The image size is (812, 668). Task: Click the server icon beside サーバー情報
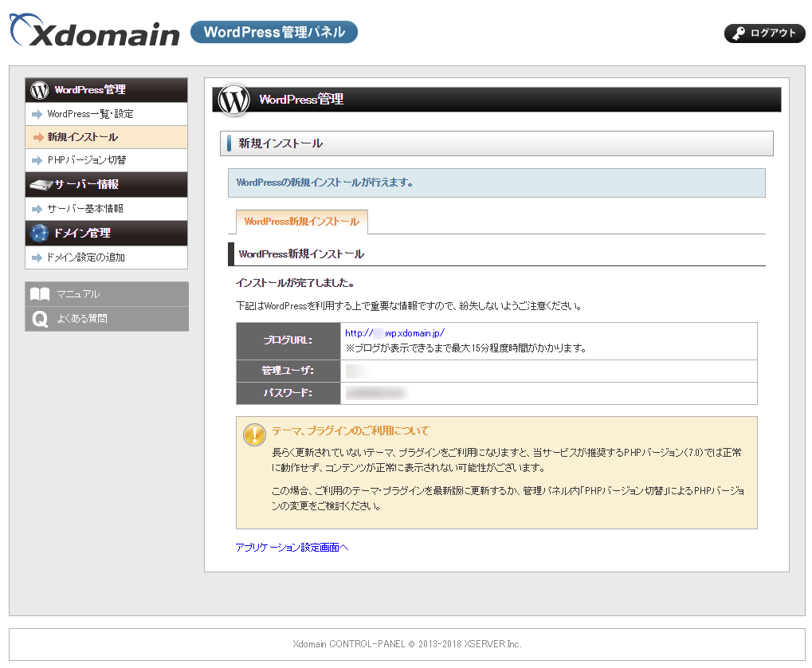pyautogui.click(x=40, y=185)
